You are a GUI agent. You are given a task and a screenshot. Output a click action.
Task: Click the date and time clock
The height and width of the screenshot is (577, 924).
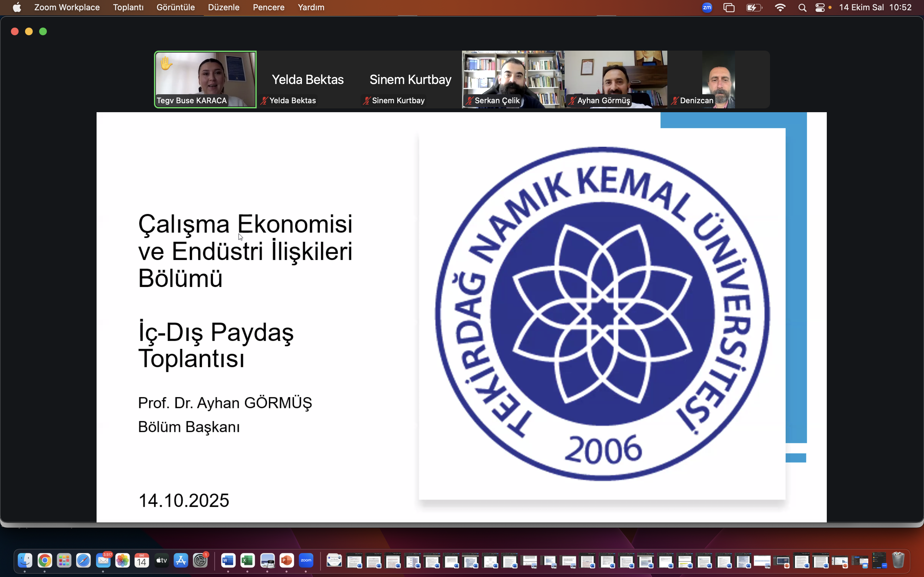(x=875, y=7)
